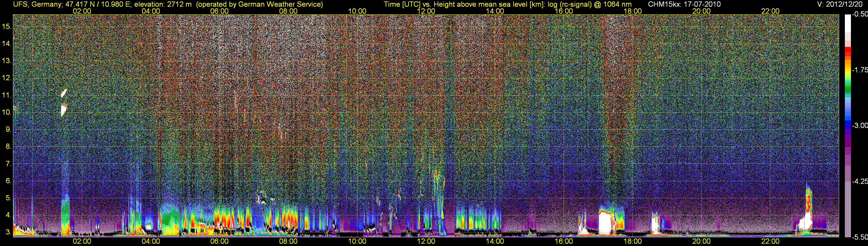Select '14:00' on the bottom time axis

pyautogui.click(x=495, y=241)
